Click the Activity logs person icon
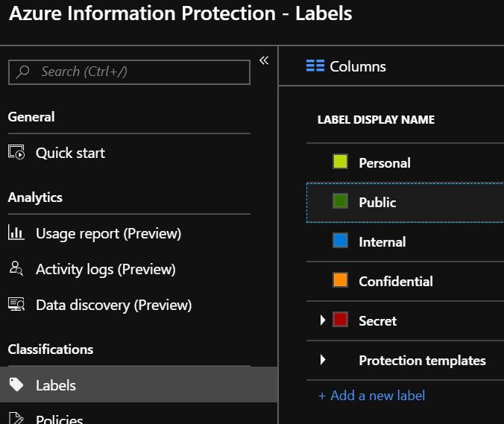Screen dimensions: 504x424 pyautogui.click(x=16, y=269)
